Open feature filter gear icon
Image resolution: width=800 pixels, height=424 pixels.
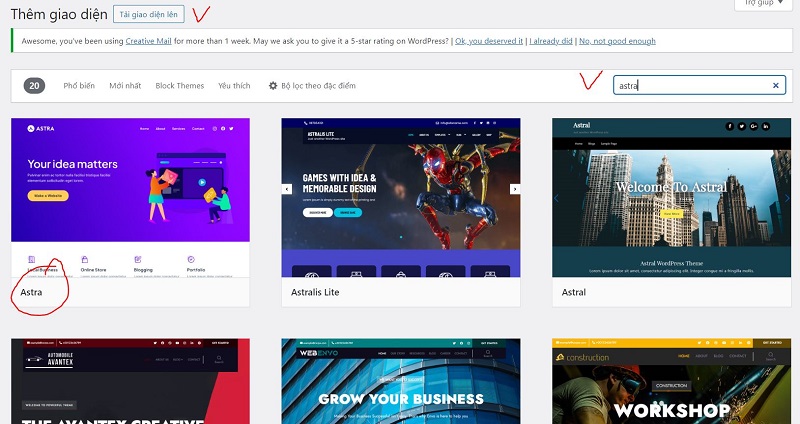pyautogui.click(x=273, y=86)
